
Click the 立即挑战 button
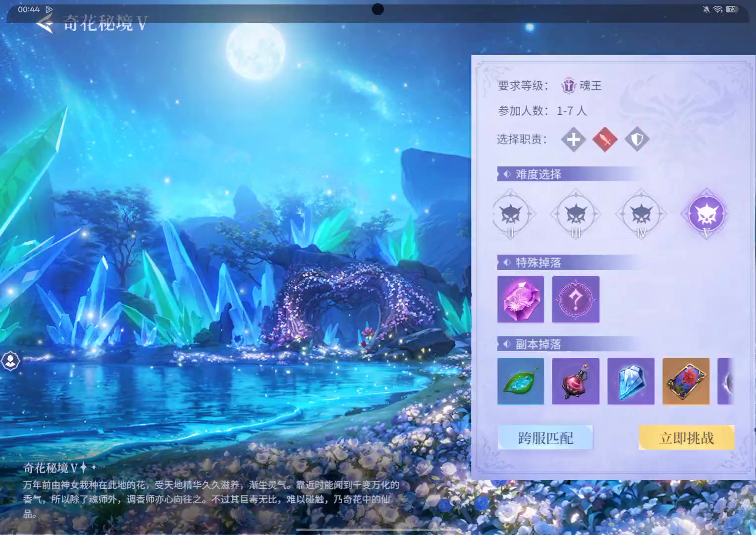(x=687, y=437)
